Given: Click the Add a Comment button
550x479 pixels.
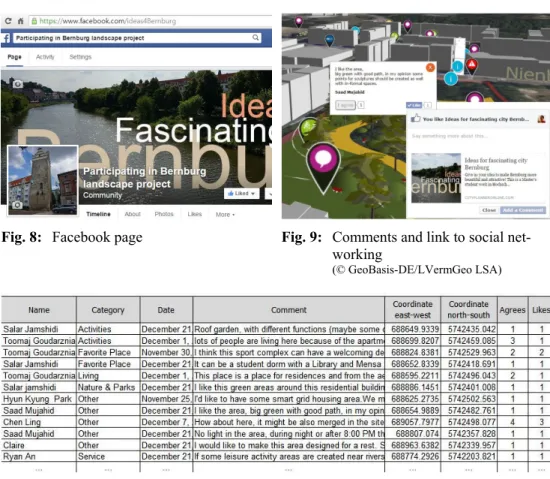Looking at the screenshot, I should coord(523,210).
